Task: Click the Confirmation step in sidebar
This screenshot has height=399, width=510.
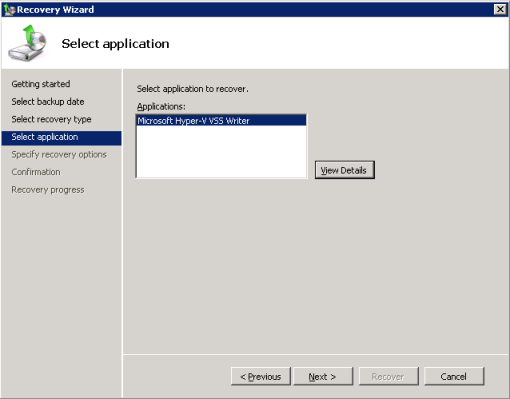Action: click(36, 172)
